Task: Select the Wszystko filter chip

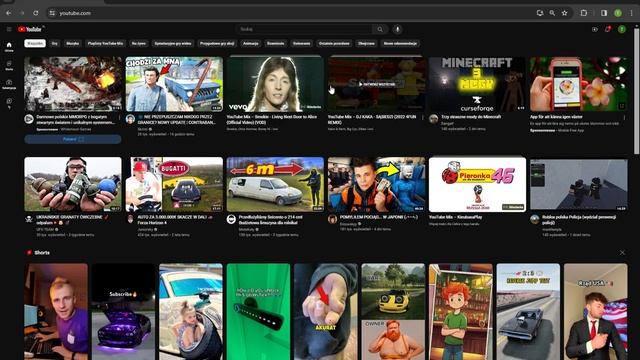Action: point(35,43)
